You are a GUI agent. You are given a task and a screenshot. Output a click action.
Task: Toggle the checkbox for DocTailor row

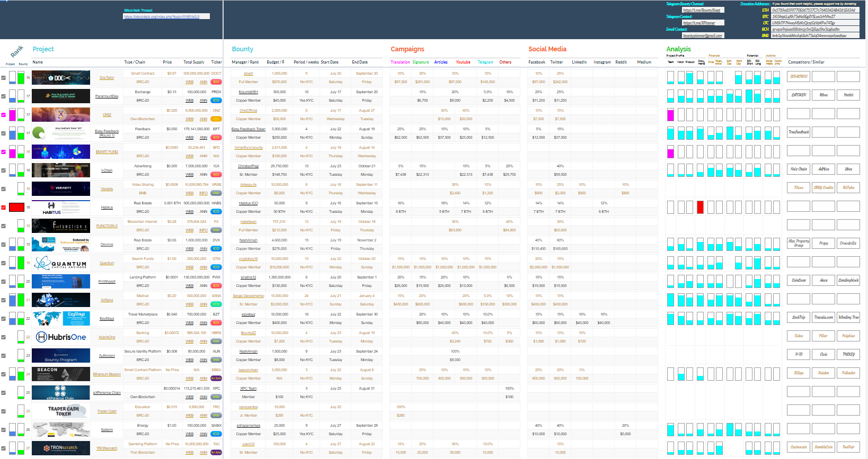point(4,78)
